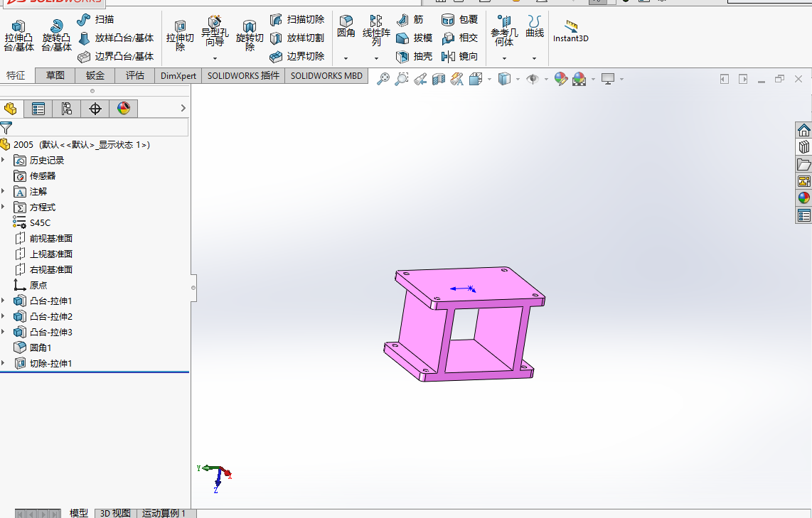The image size is (812, 518).
Task: Choose the Mirror (镜向) feature
Action: click(x=459, y=56)
